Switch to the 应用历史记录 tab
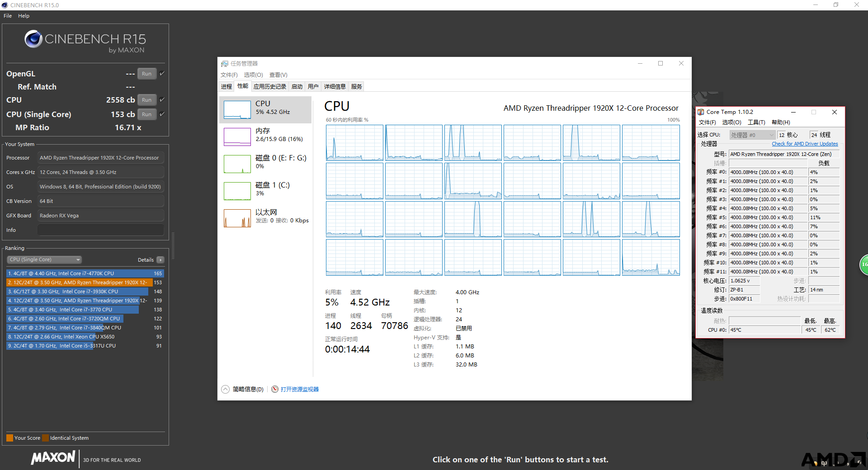The width and height of the screenshot is (868, 470). pos(270,87)
